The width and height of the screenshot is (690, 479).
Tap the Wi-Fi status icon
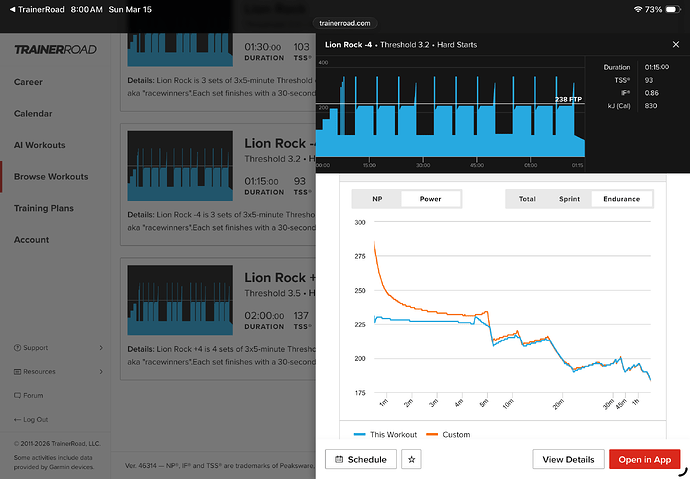(638, 9)
